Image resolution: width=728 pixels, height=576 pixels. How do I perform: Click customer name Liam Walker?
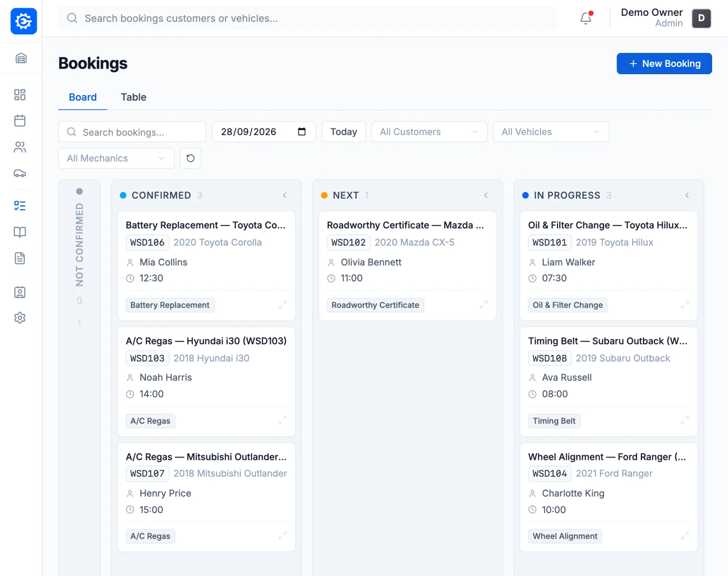(x=568, y=262)
